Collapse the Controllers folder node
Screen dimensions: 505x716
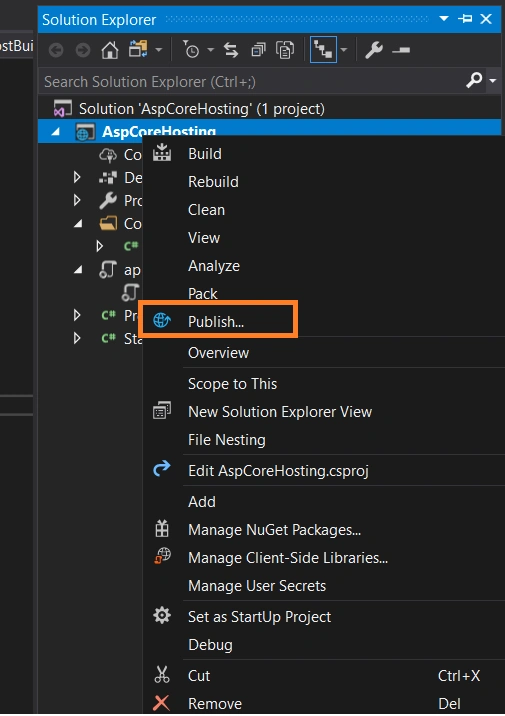point(78,224)
